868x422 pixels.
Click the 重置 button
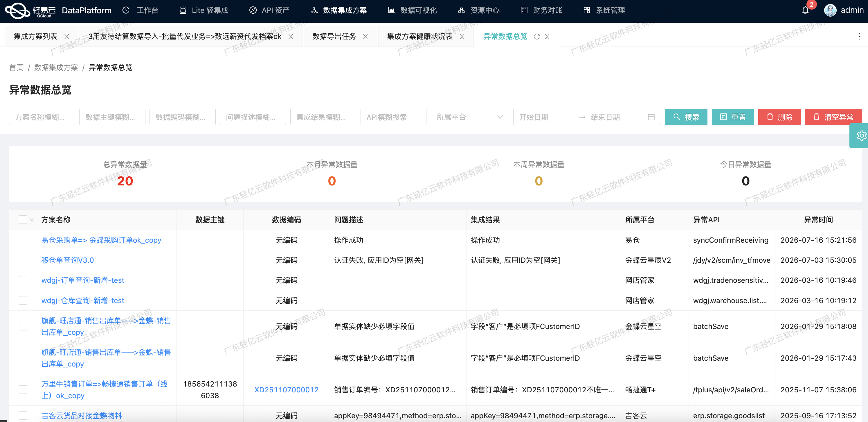732,117
